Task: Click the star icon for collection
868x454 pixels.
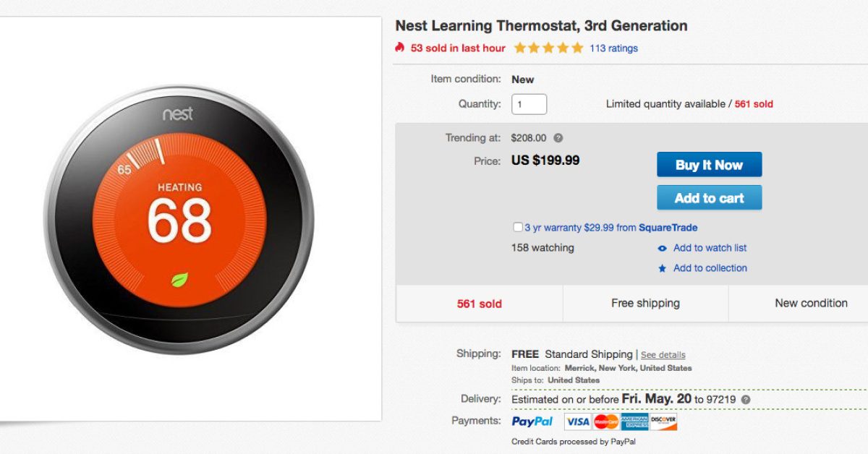Action: tap(662, 268)
